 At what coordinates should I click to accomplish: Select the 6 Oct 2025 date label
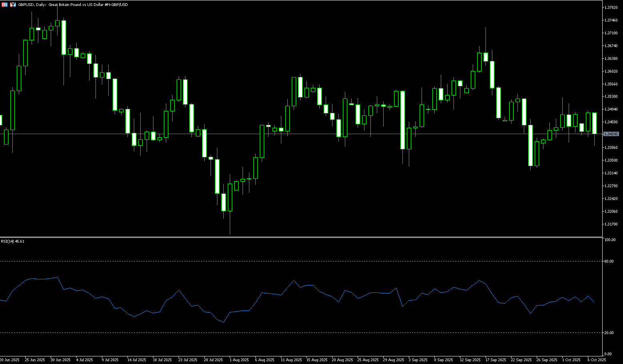click(596, 360)
